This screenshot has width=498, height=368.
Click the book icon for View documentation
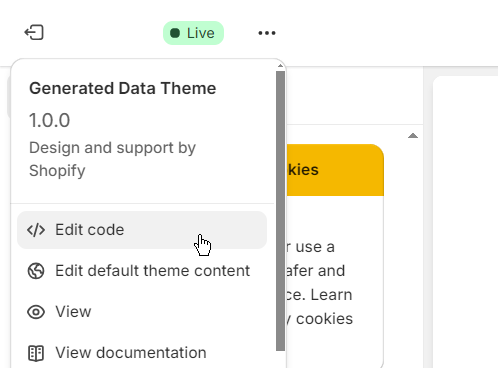(x=36, y=353)
